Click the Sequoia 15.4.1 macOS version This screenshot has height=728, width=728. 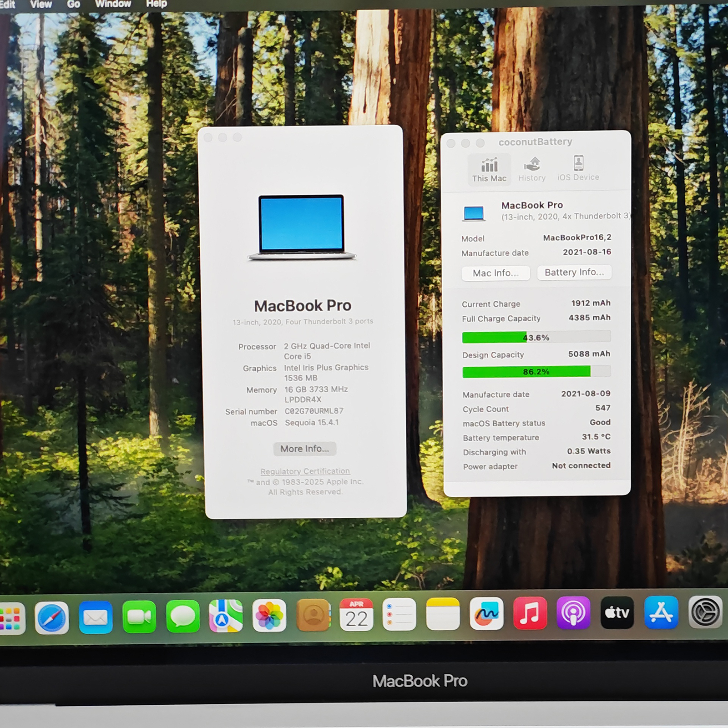312,422
